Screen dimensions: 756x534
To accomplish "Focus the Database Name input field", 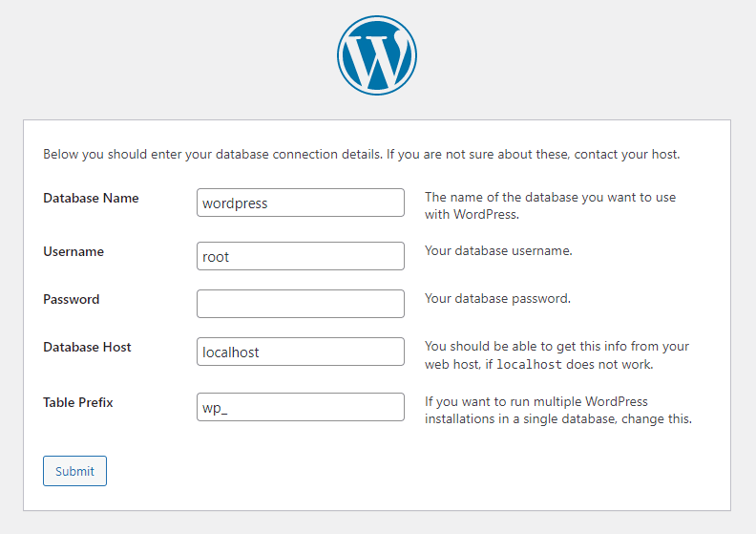I will tap(301, 203).
